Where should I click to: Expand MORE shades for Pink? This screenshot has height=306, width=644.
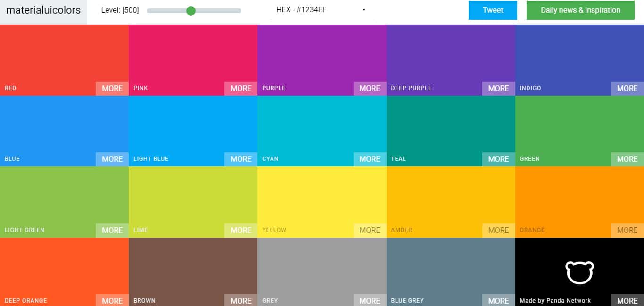(241, 89)
